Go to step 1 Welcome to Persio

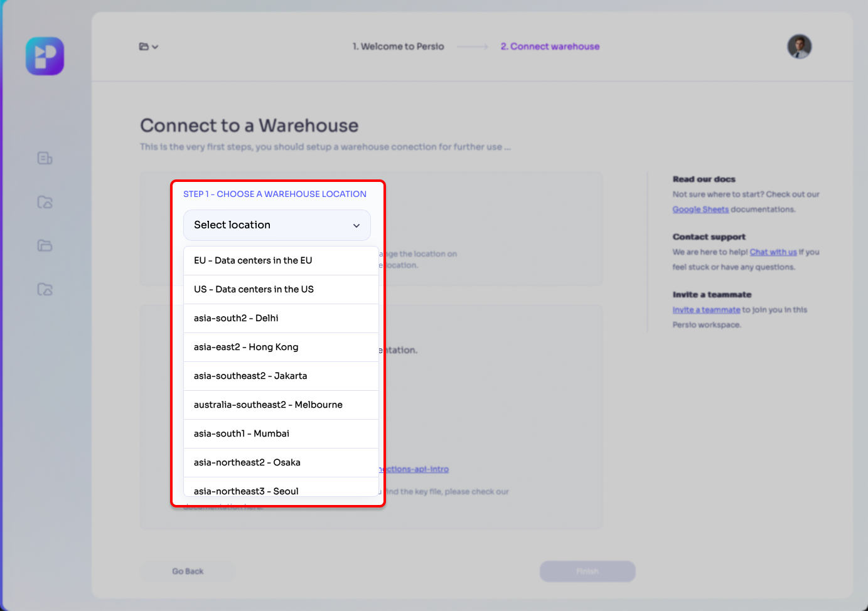pos(398,46)
